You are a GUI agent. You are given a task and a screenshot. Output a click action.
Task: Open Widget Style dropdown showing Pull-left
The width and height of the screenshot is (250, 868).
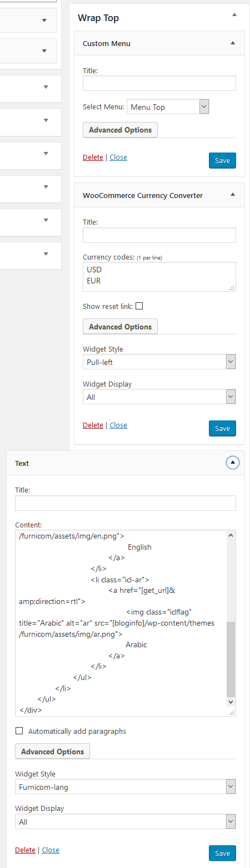[x=159, y=362]
